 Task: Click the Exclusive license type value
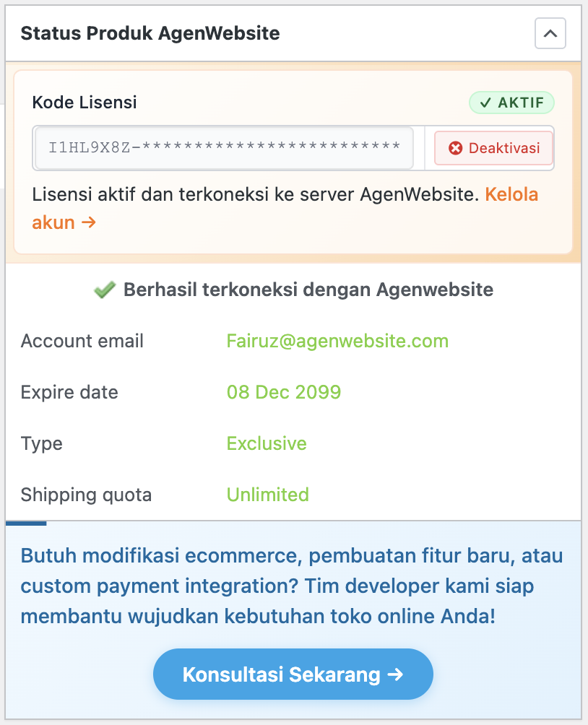[267, 443]
